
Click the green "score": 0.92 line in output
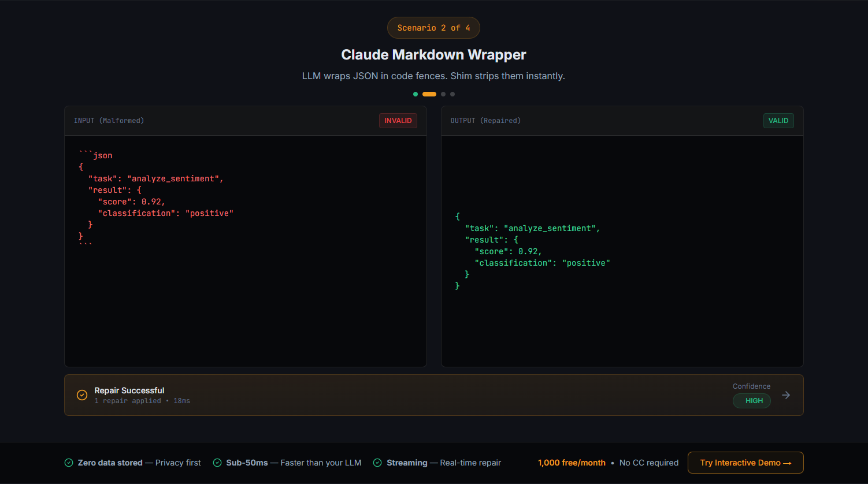tap(509, 251)
